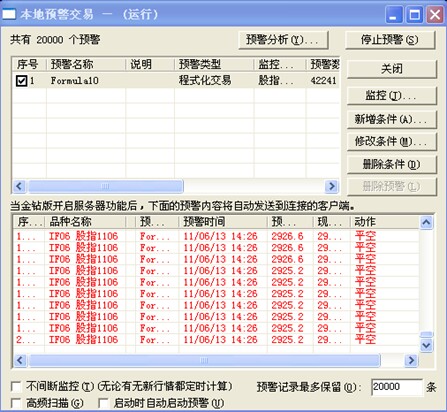Click the 监控... column header
This screenshot has width=447, height=412.
[x=280, y=64]
